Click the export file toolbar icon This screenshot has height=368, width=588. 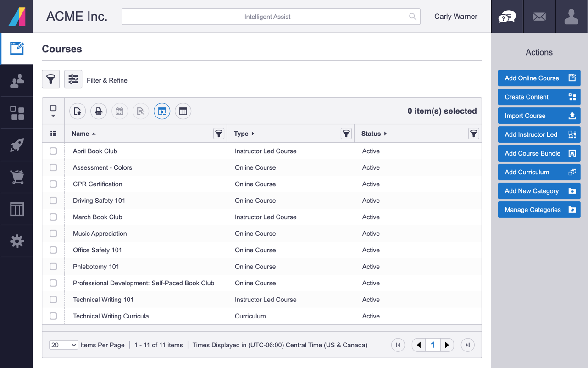click(x=78, y=111)
